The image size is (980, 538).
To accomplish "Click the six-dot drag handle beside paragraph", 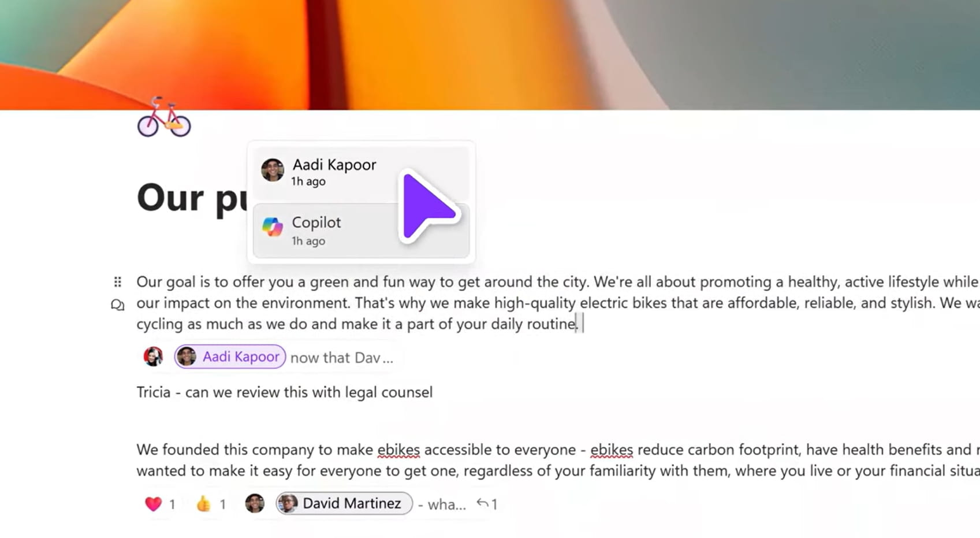I will point(118,282).
